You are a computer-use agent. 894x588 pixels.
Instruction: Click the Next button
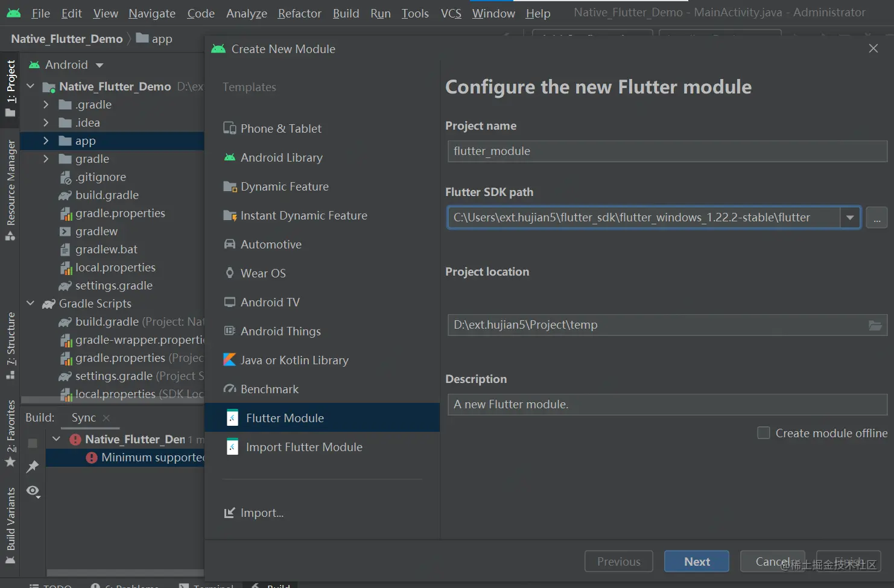(697, 561)
